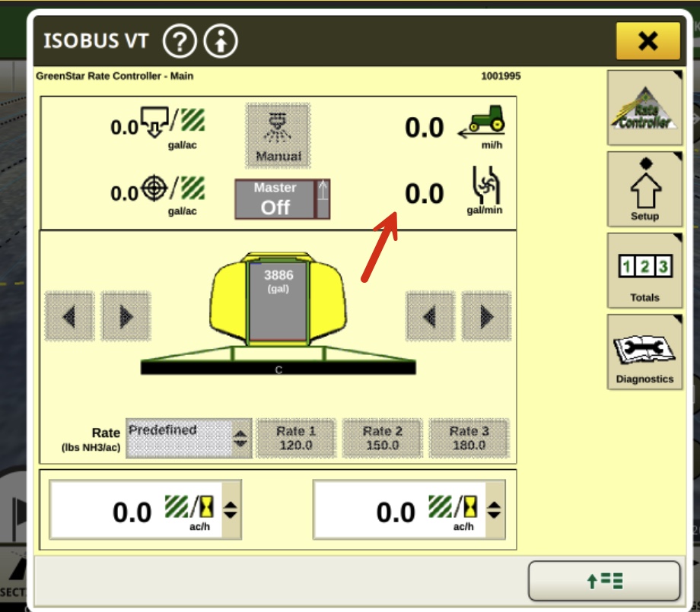Click the green arrow list softkey button

(x=604, y=581)
